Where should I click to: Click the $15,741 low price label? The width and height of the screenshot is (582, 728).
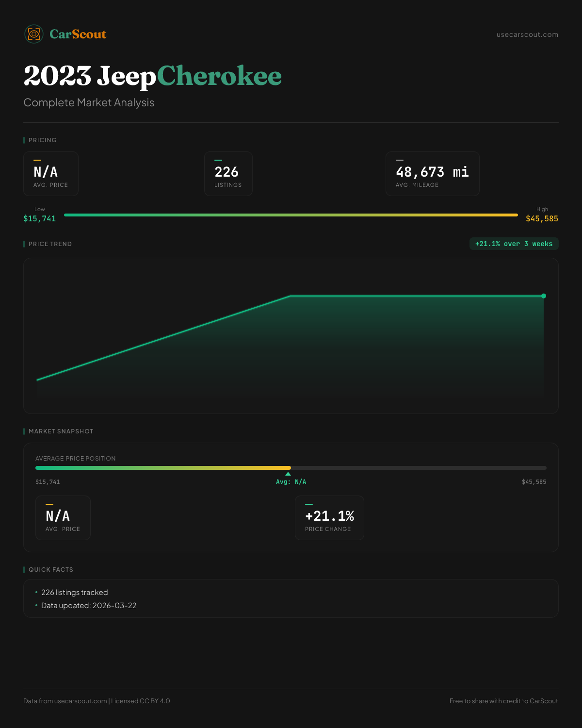40,218
